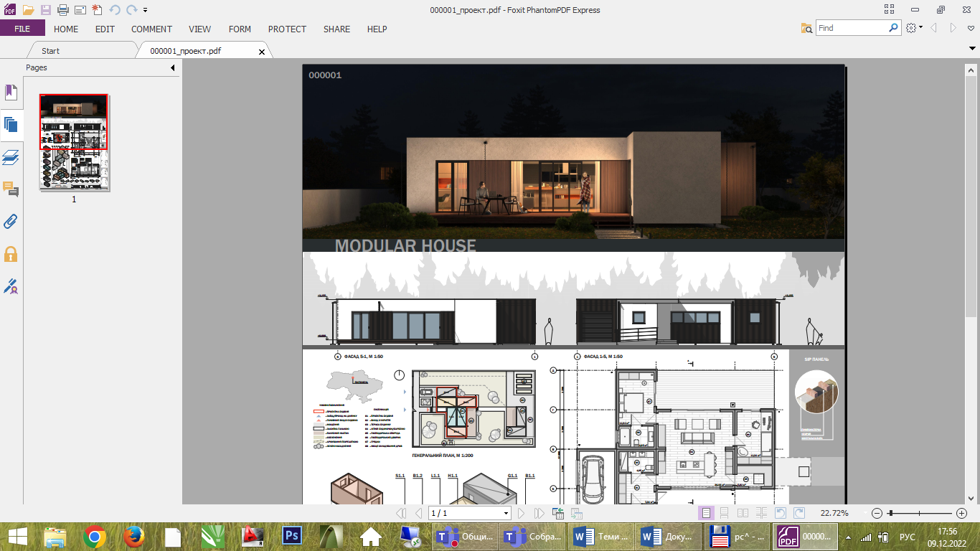
Task: Open the Security padlock panel
Action: (x=11, y=254)
